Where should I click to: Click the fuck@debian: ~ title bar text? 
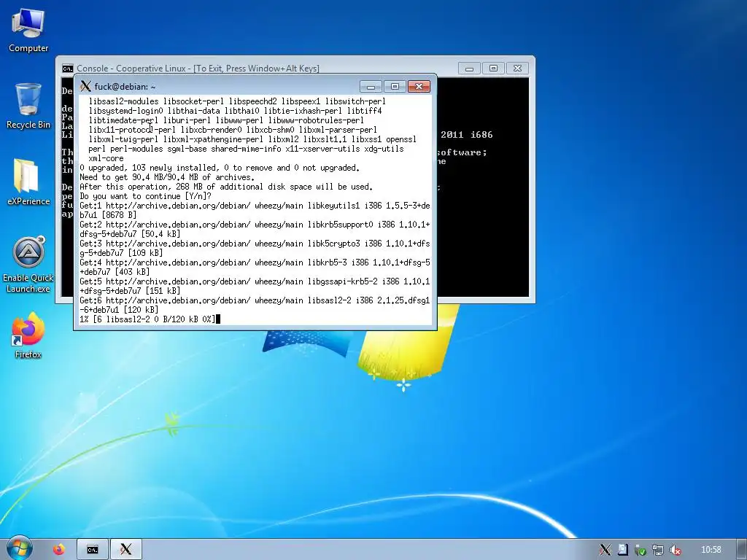point(125,87)
